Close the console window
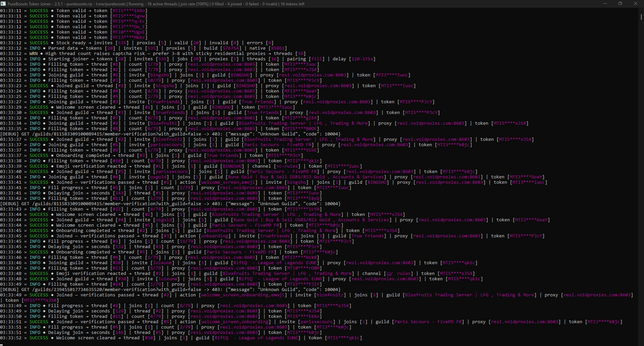The image size is (644, 346). click(x=636, y=4)
